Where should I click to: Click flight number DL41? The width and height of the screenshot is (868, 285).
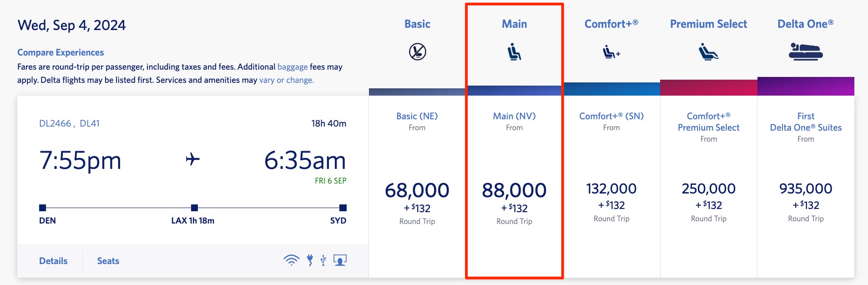tap(90, 123)
